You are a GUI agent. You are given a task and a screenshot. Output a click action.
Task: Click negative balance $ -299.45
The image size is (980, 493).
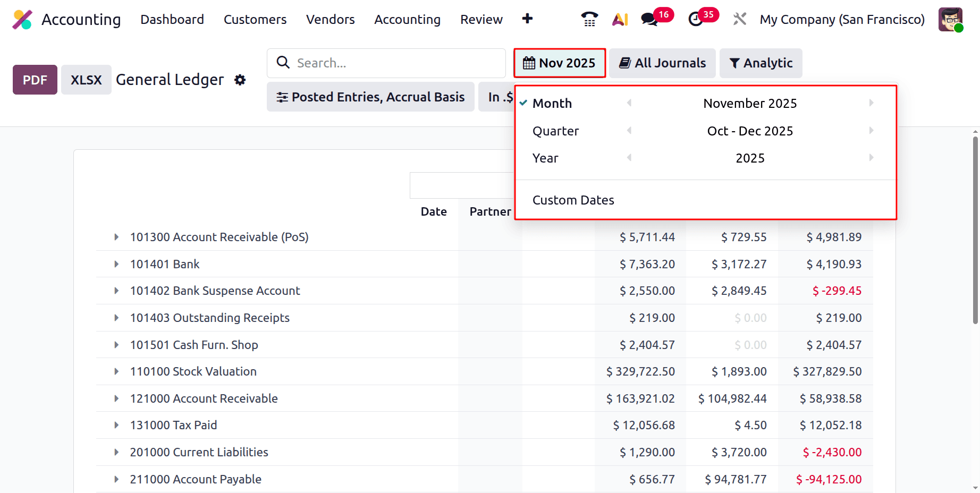click(x=837, y=291)
